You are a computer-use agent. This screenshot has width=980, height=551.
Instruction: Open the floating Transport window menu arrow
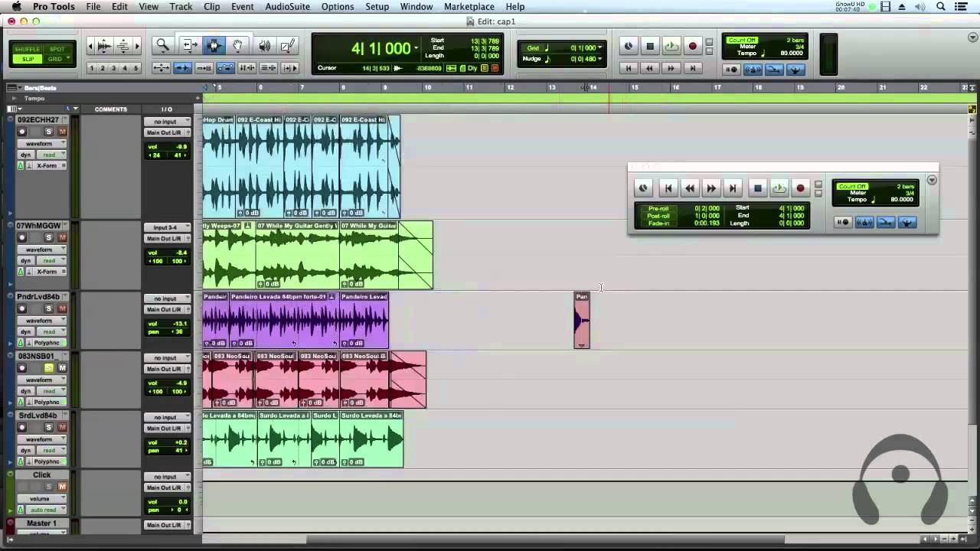(931, 181)
